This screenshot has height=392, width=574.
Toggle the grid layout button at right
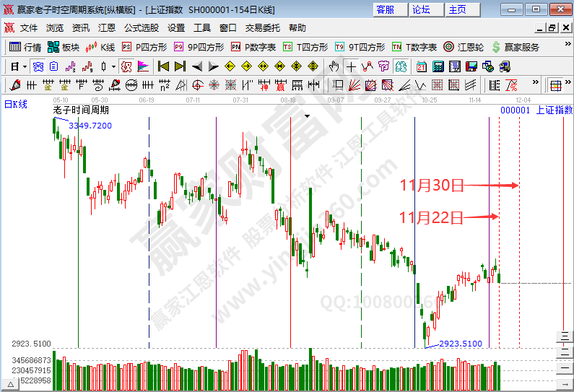click(556, 85)
